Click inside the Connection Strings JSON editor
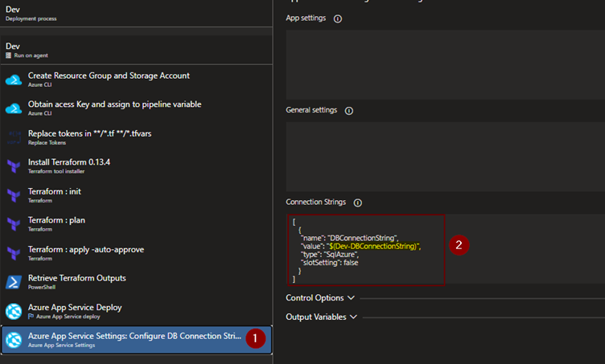This screenshot has width=605, height=364. click(445, 249)
